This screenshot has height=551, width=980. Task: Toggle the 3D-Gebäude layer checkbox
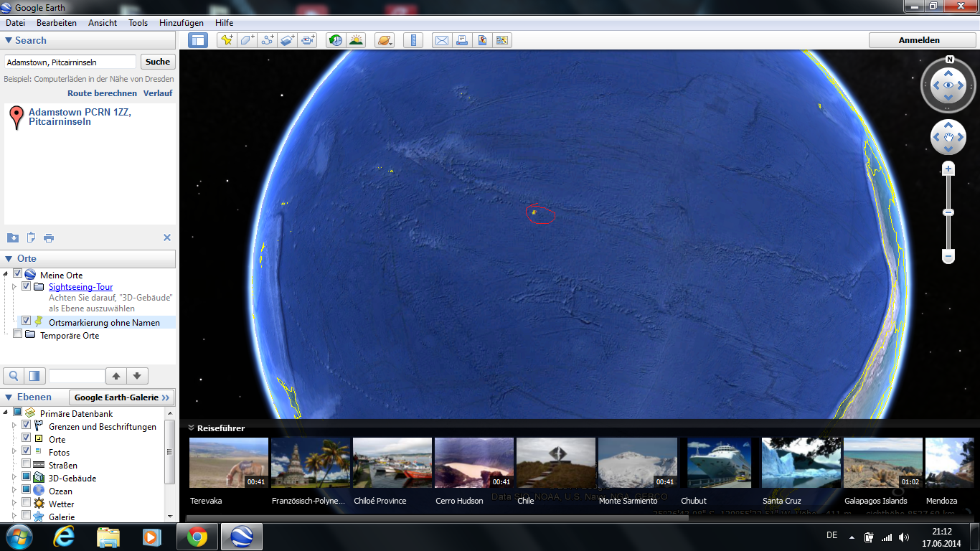27,476
